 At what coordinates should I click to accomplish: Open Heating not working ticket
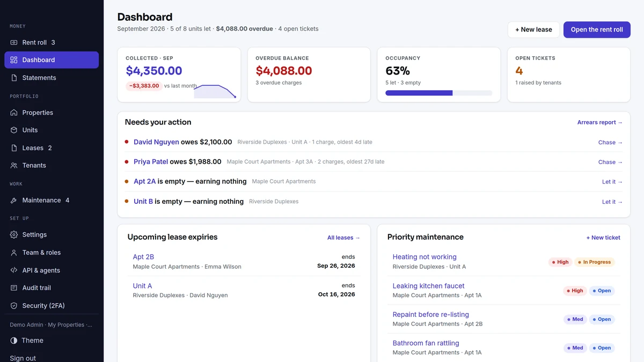[425, 257]
